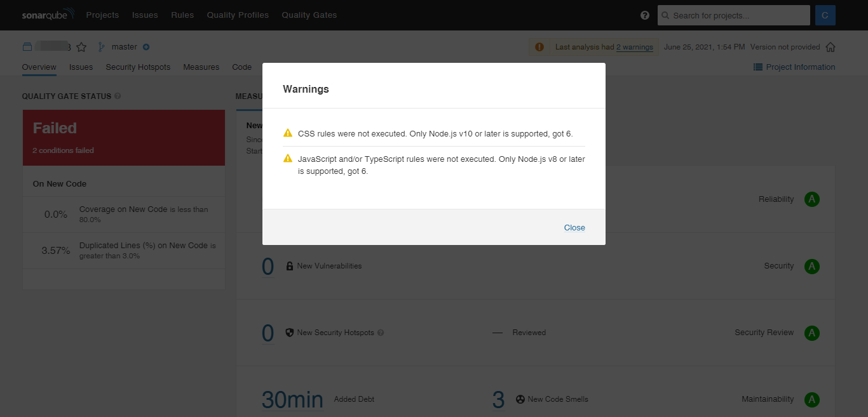This screenshot has height=417, width=868.
Task: Open the Rules section
Action: click(x=182, y=15)
